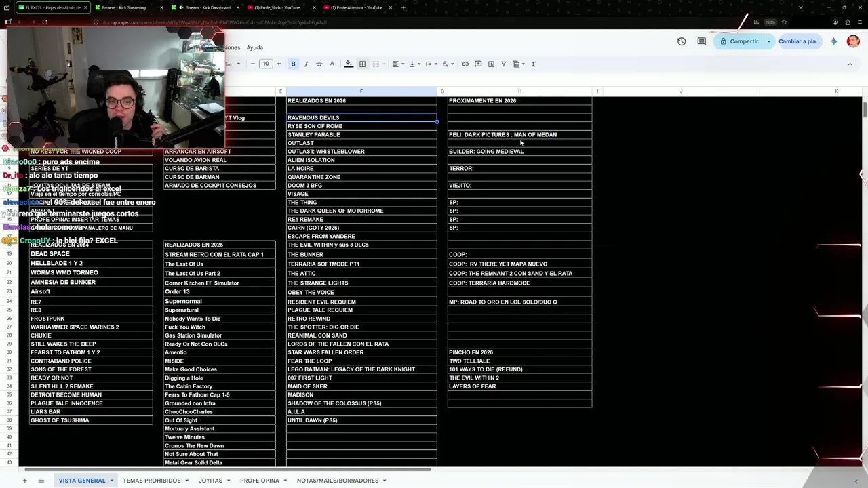Open the all sheets list icon
This screenshot has width=868, height=488.
(41, 481)
